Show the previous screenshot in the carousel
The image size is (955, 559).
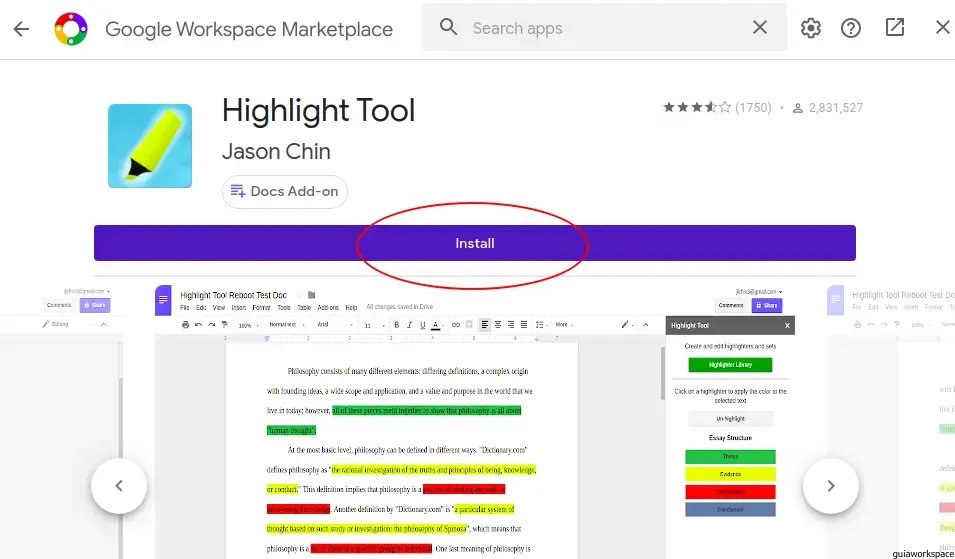coord(119,486)
